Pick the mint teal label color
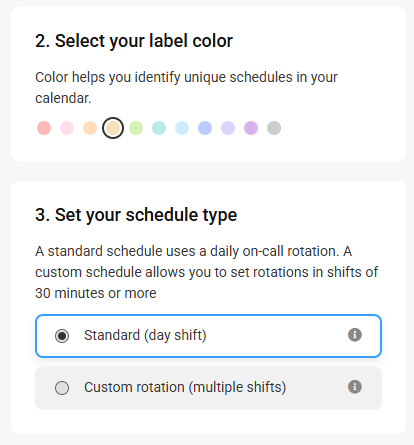 pos(159,128)
